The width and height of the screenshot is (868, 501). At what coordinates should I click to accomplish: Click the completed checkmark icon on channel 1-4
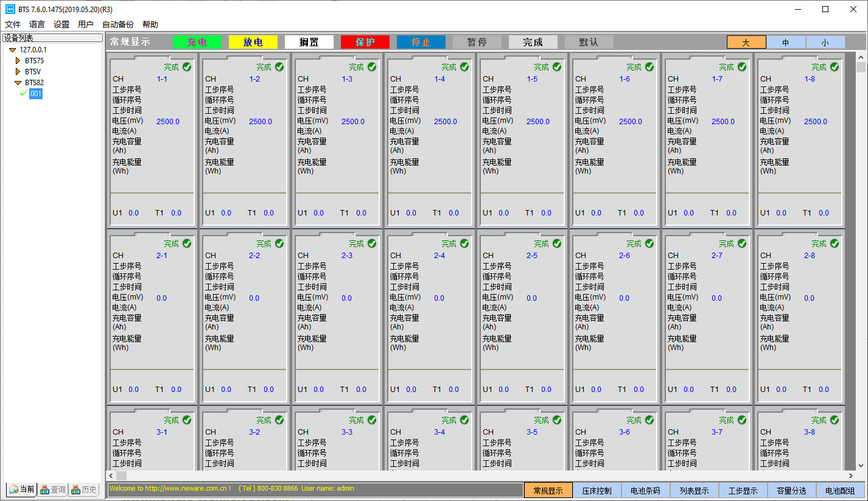tap(464, 67)
